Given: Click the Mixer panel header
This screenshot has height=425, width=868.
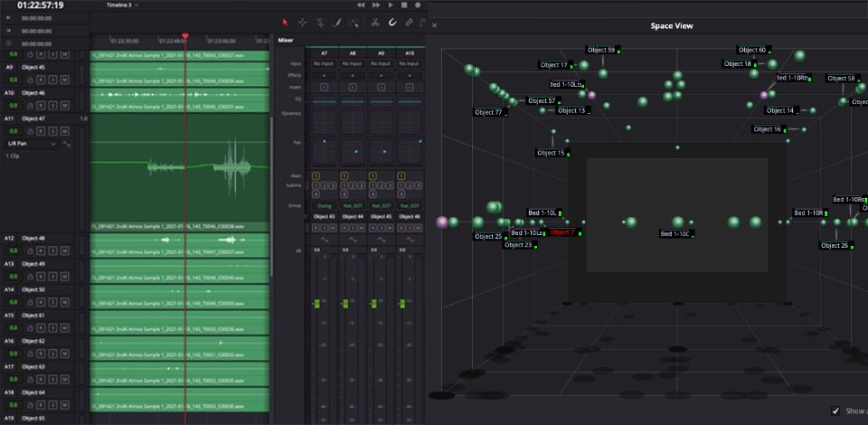Looking at the screenshot, I should pos(286,40).
